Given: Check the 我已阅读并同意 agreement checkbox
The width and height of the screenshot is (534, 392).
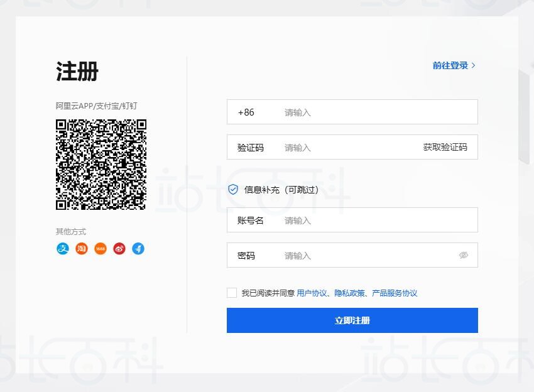Looking at the screenshot, I should (x=232, y=293).
